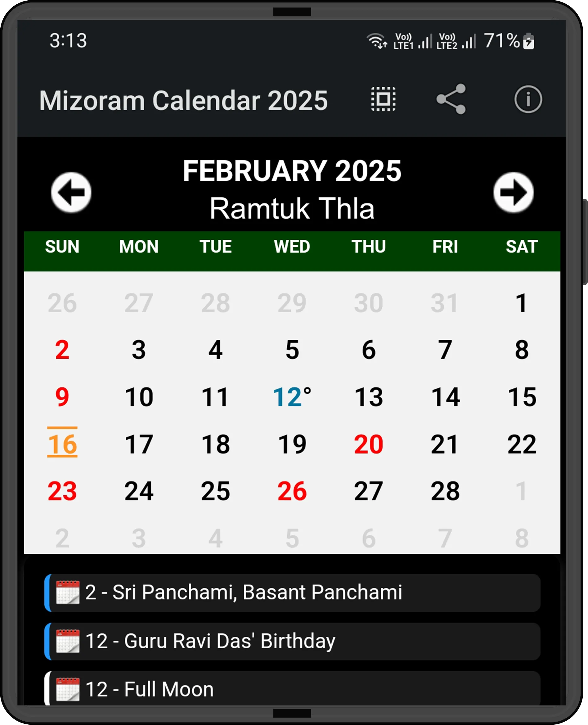
Task: Tap the greyed-out January 31 date
Action: point(445,303)
